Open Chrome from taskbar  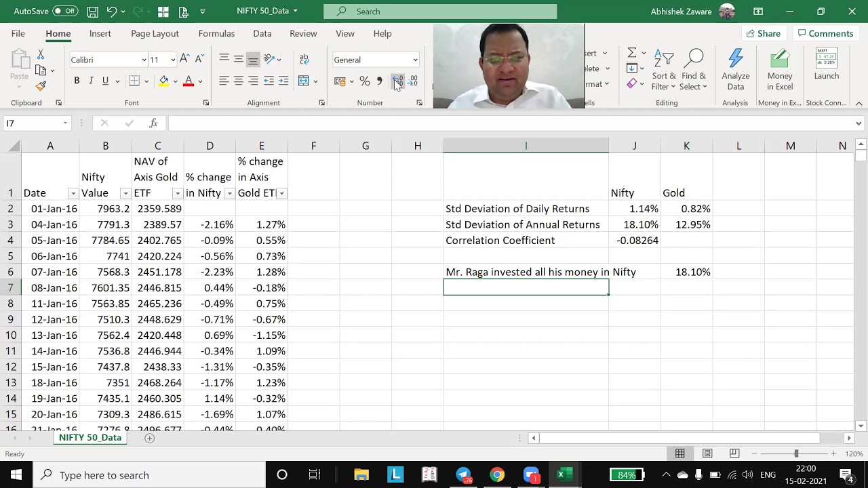497,475
